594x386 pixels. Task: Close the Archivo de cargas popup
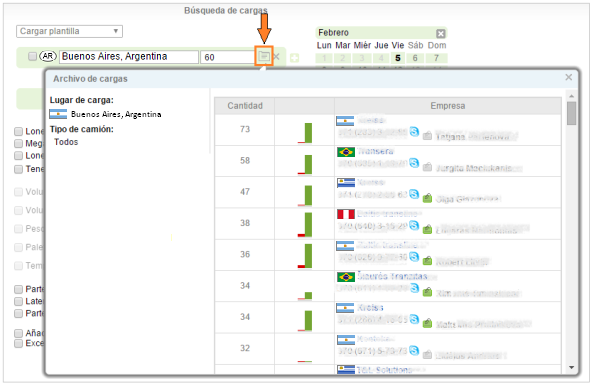[569, 77]
